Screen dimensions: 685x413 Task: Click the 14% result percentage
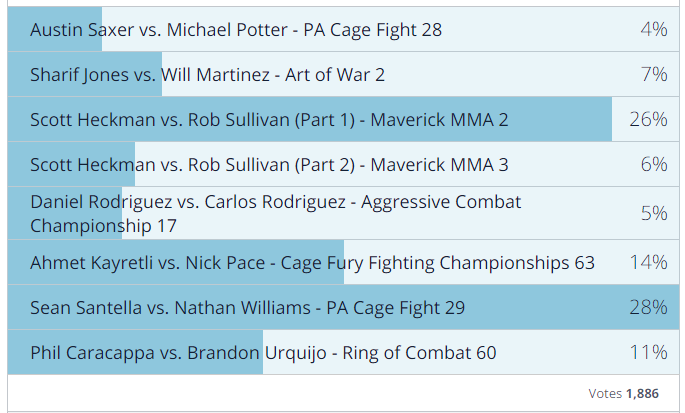point(648,262)
